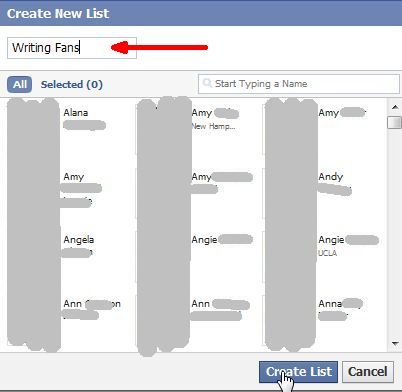Click Andy's blurred profile thumbnail

291,192
